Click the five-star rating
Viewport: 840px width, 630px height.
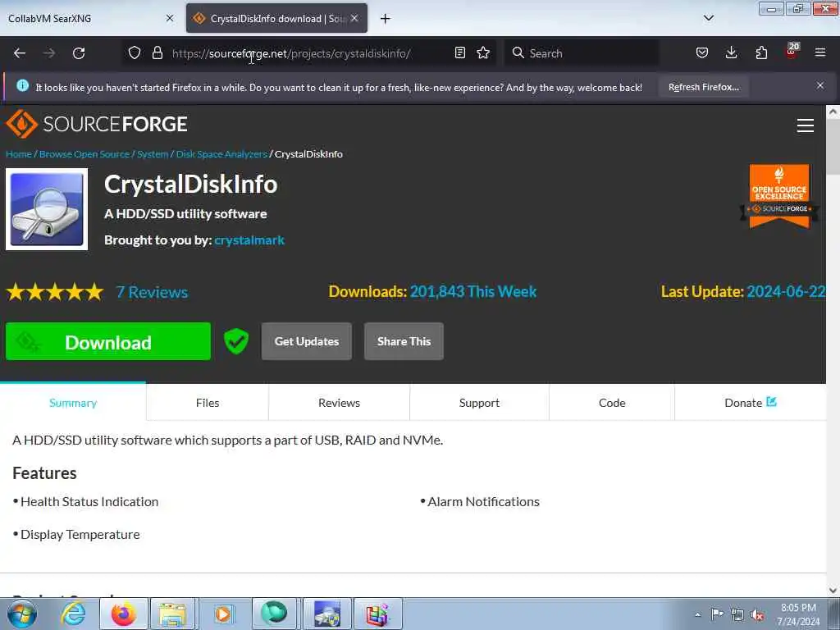tap(55, 292)
